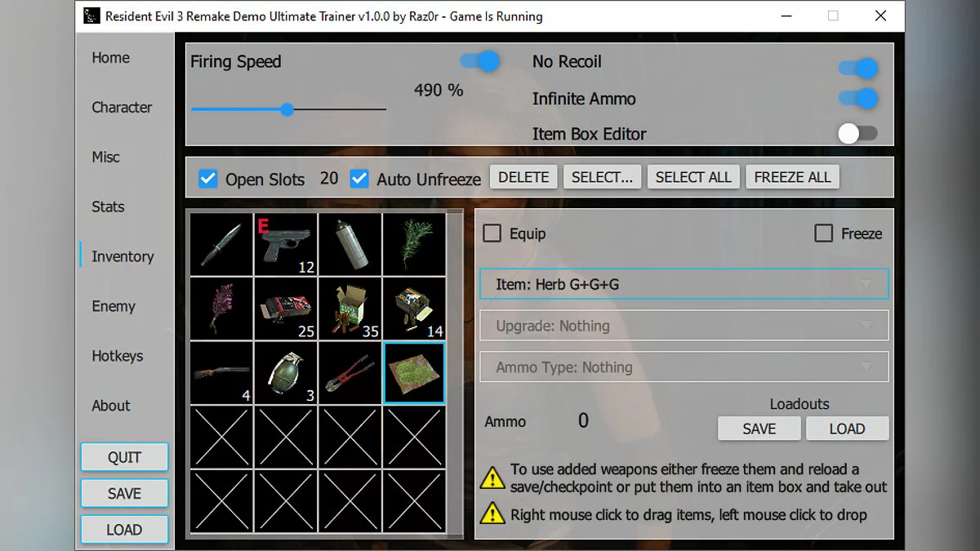Click the Firing Speed slider handle
This screenshot has width=980, height=551.
pyautogui.click(x=287, y=109)
